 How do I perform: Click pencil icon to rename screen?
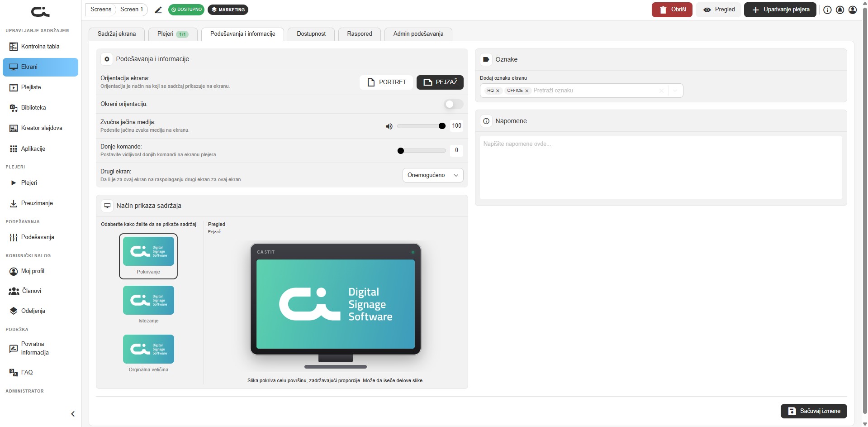[x=158, y=10]
